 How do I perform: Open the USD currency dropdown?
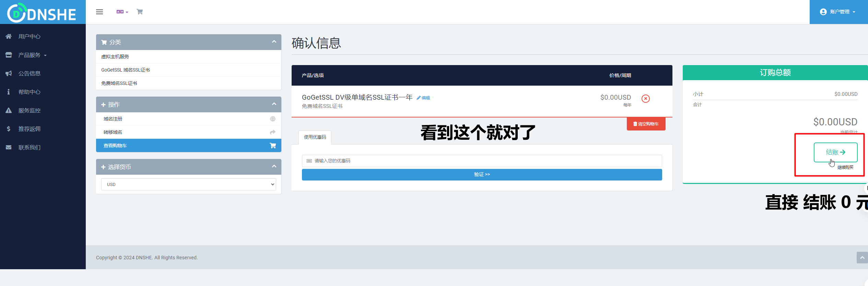coord(189,184)
